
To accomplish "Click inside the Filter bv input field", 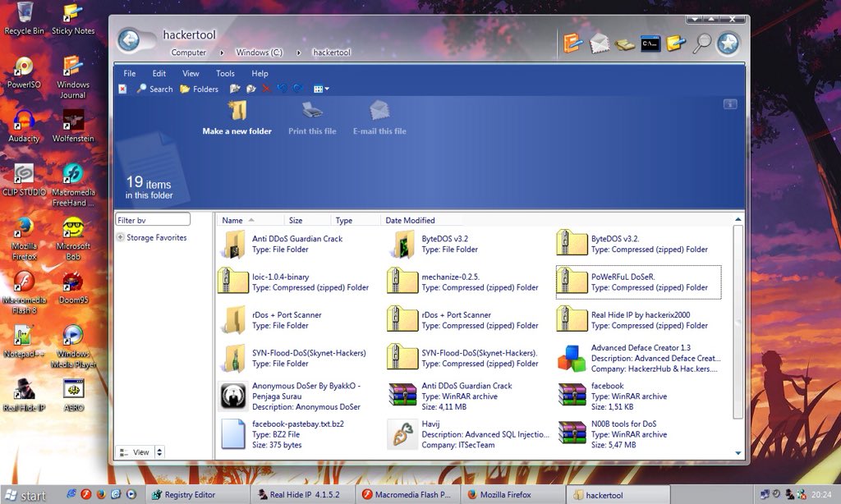I will coord(153,219).
